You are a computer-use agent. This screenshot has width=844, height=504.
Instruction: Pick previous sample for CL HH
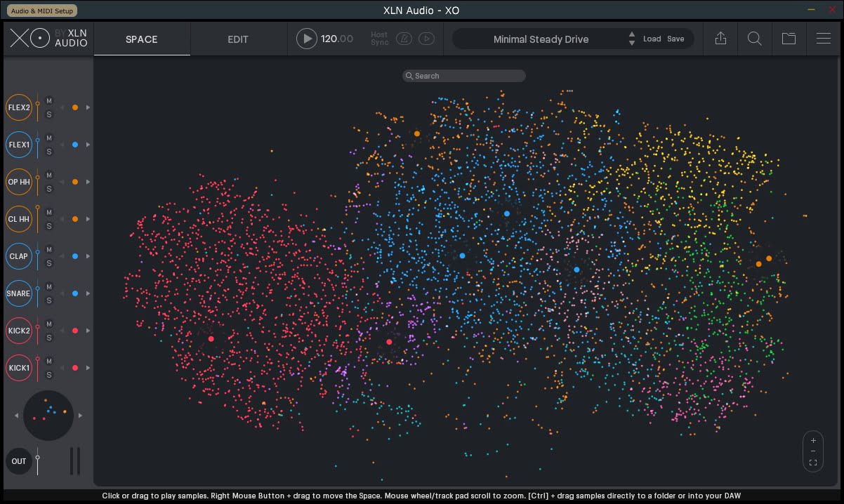click(62, 219)
